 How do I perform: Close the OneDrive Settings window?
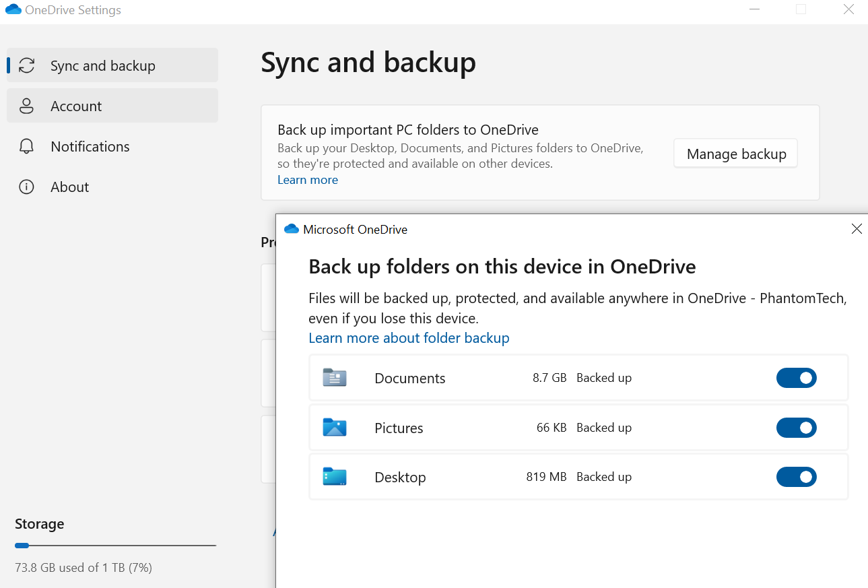click(849, 9)
